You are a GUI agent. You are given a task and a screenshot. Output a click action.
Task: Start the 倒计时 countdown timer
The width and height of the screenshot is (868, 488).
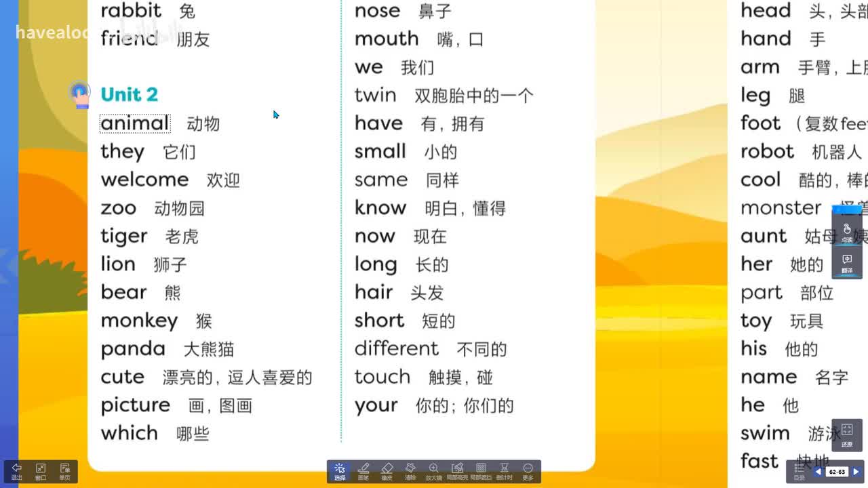tap(504, 471)
